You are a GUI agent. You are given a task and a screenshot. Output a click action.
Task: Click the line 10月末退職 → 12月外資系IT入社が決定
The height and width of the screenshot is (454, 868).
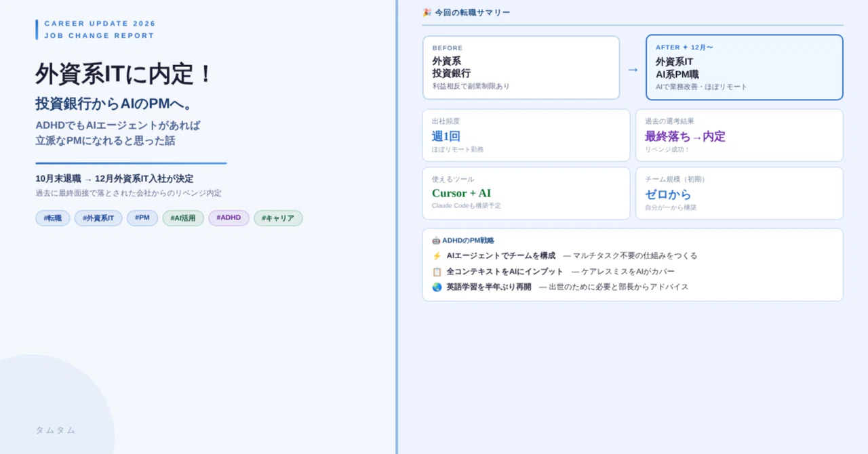pyautogui.click(x=115, y=179)
